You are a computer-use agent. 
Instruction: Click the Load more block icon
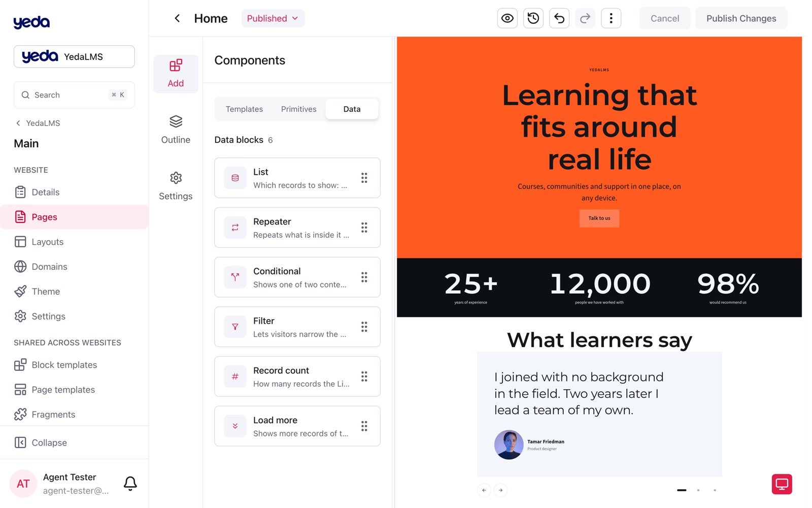click(x=235, y=426)
